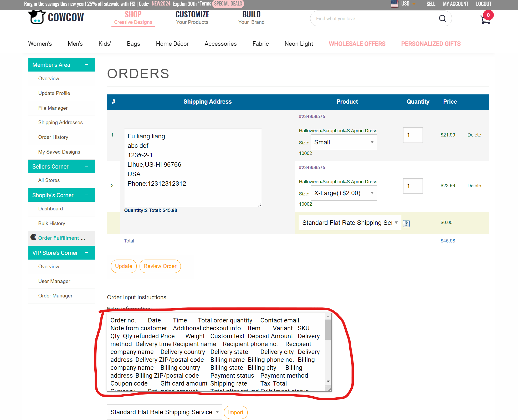Screen dimensions: 518x420
Task: Click the SPECIAL DEALS badge
Action: 228,4
